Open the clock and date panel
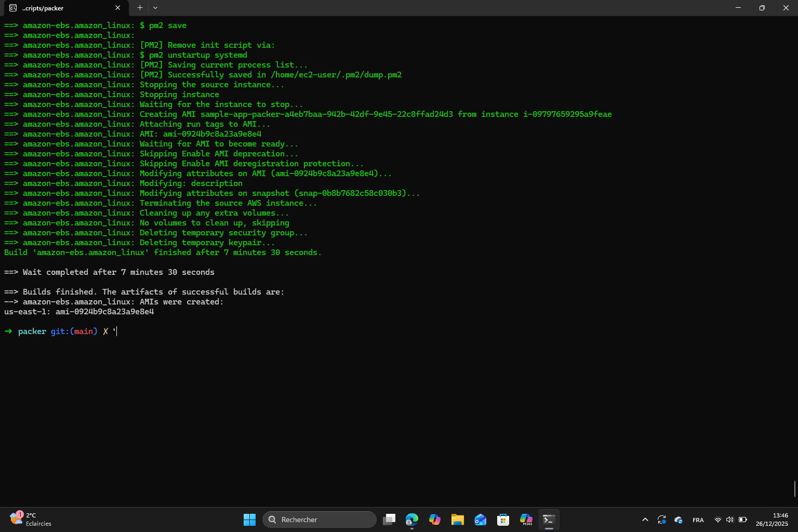 pyautogui.click(x=772, y=520)
